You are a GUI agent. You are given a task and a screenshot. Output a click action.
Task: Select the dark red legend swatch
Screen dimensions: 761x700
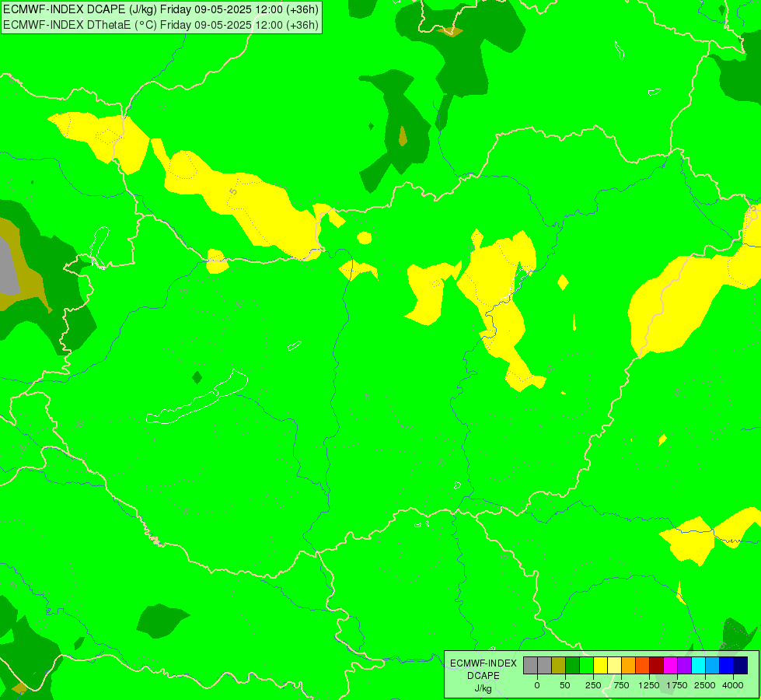(657, 666)
